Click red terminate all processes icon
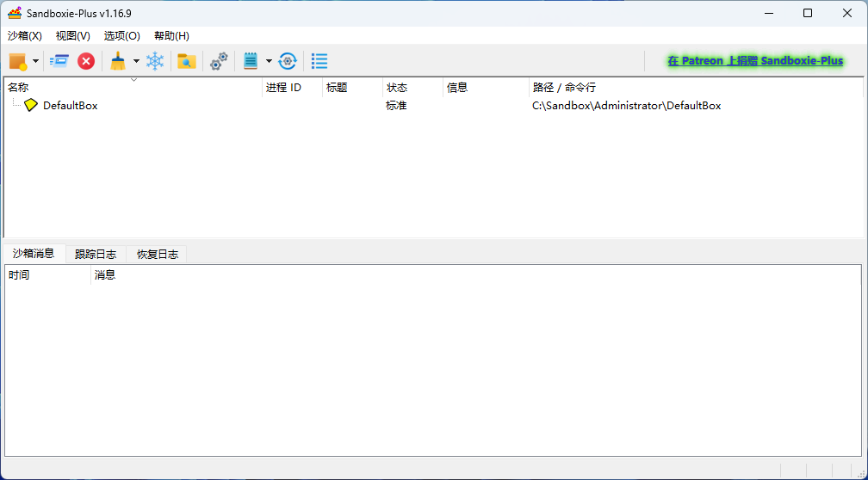The width and height of the screenshot is (868, 480). [86, 61]
